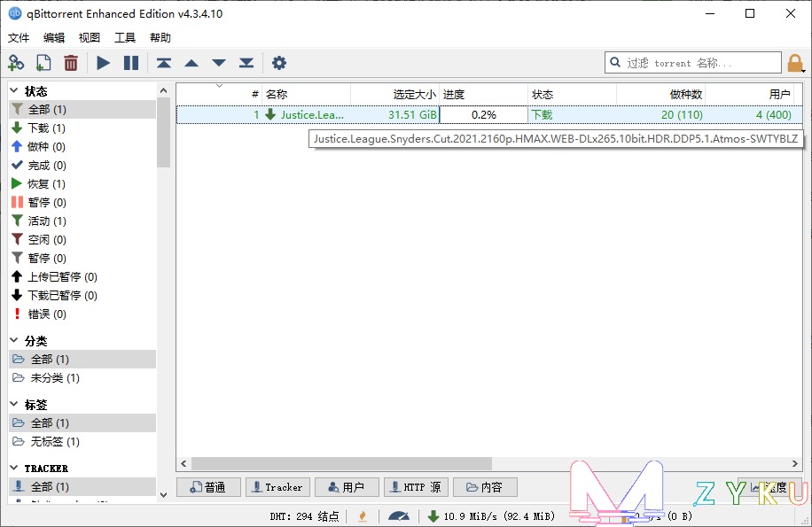The image size is (812, 527).
Task: Select the 未分类 (1) category
Action: coord(82,378)
